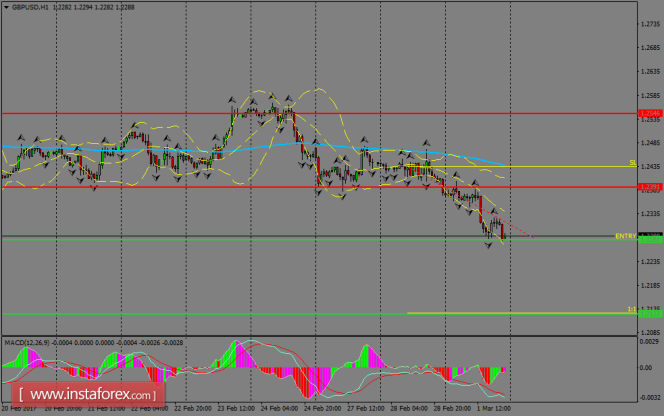Select the ENTRY level label
The height and width of the screenshot is (416, 664).
625,236
